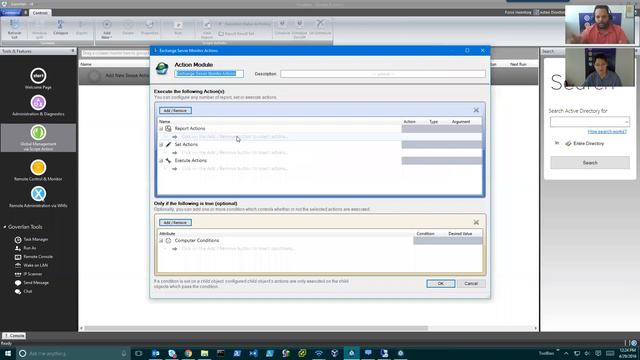Click the Desired Value column header
Screen dimensions: 640x360
460,233
